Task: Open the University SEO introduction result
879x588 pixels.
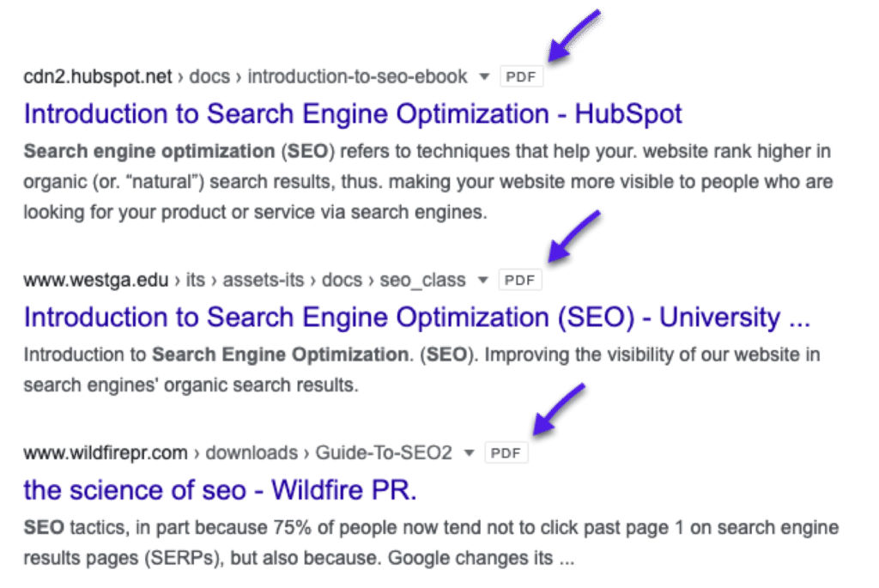Action: click(x=418, y=317)
